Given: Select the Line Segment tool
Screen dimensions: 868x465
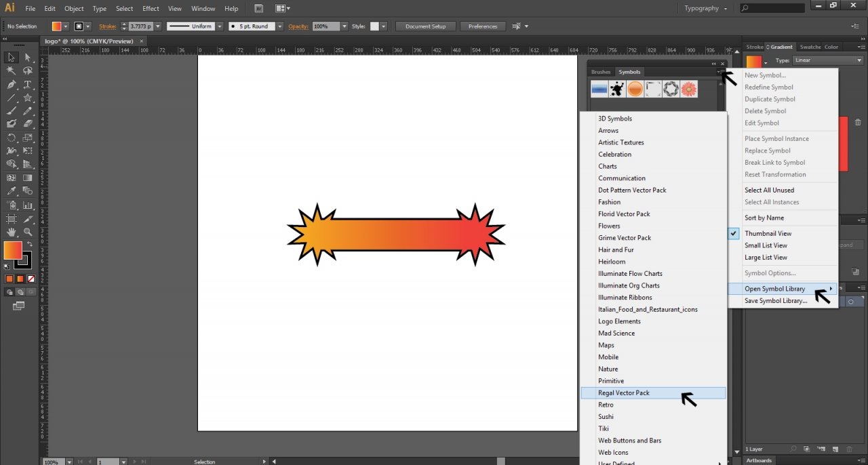Looking at the screenshot, I should click(12, 98).
